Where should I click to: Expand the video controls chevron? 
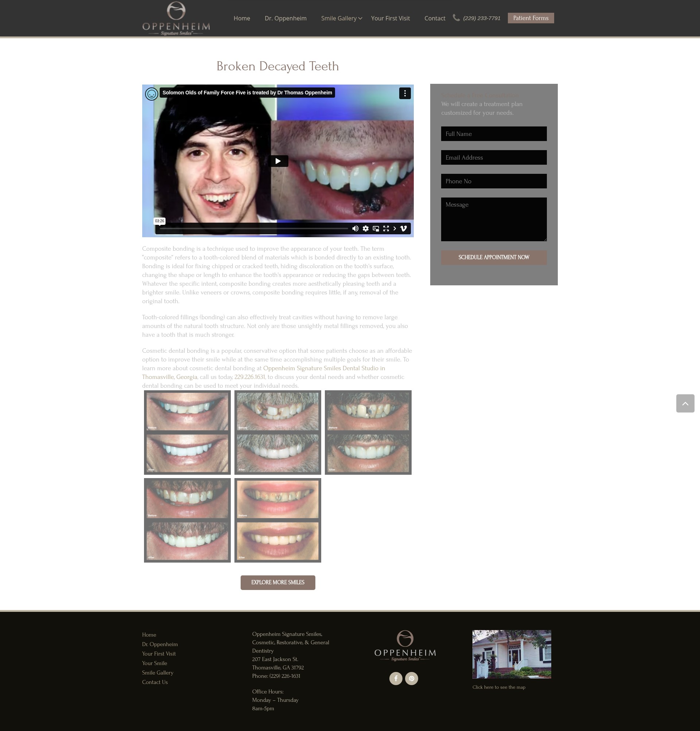click(x=394, y=228)
